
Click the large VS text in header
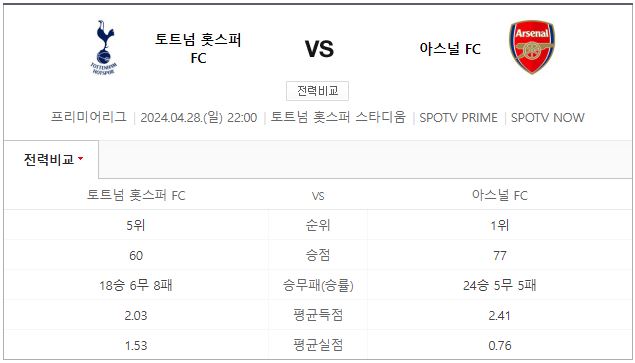[319, 49]
